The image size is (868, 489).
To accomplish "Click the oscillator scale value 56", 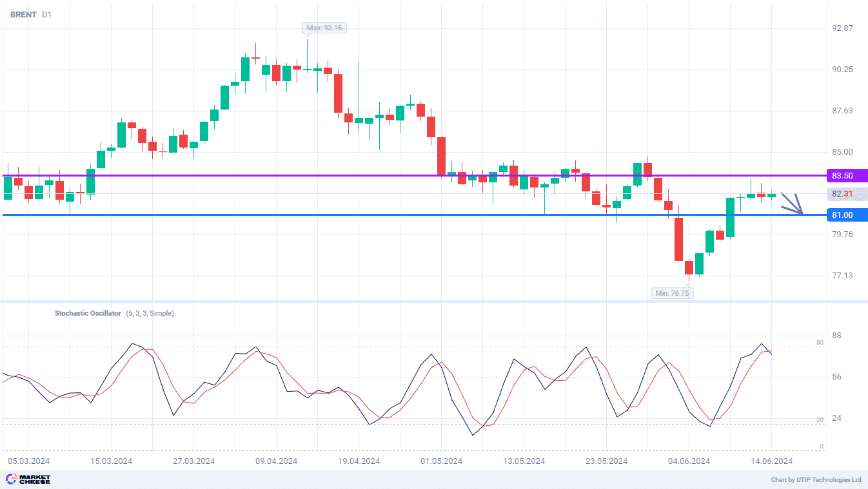I will click(837, 378).
